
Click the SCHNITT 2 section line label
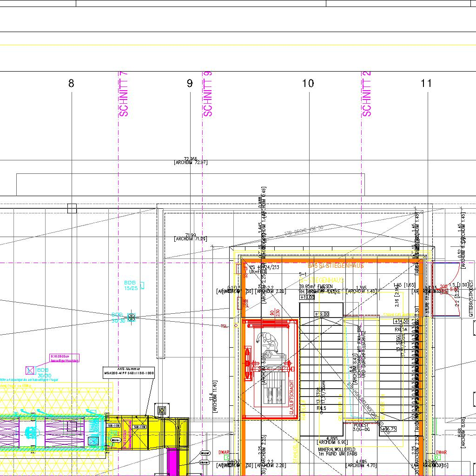pos(366,94)
